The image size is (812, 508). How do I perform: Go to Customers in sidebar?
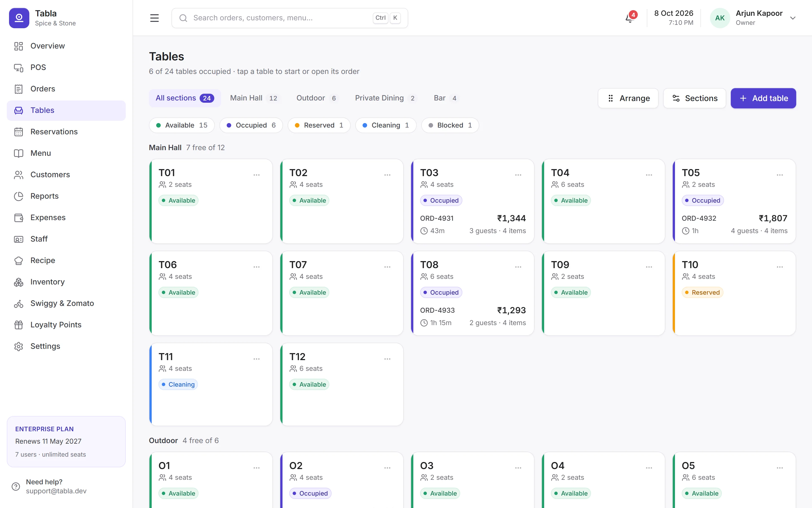pos(66,175)
